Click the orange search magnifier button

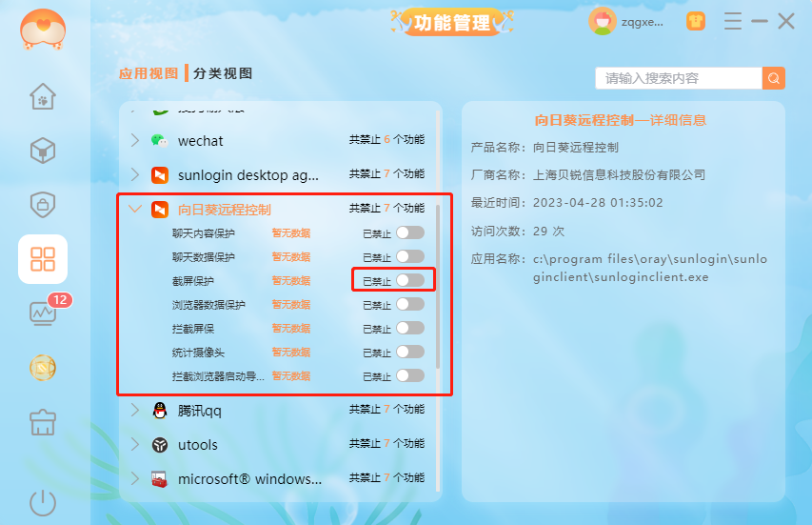(x=774, y=78)
